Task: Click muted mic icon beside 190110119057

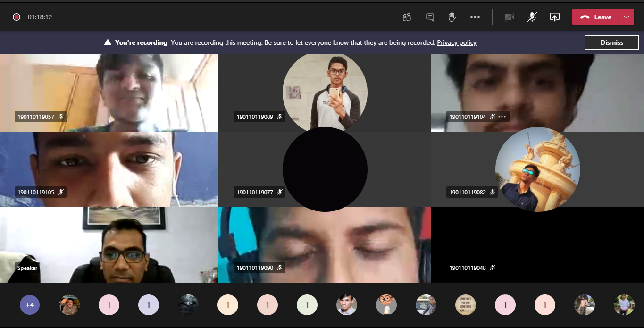Action: coord(61,117)
